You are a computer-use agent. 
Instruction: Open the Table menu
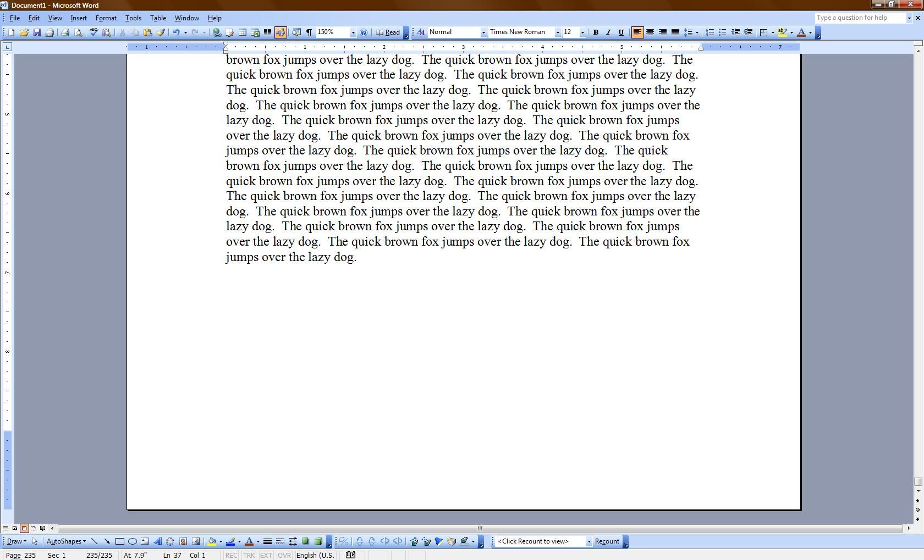(x=158, y=18)
